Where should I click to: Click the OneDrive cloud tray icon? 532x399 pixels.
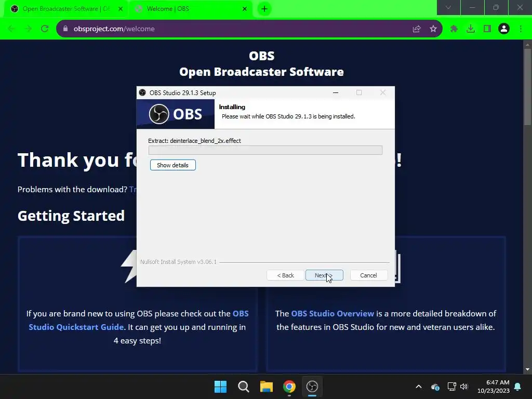click(x=435, y=387)
